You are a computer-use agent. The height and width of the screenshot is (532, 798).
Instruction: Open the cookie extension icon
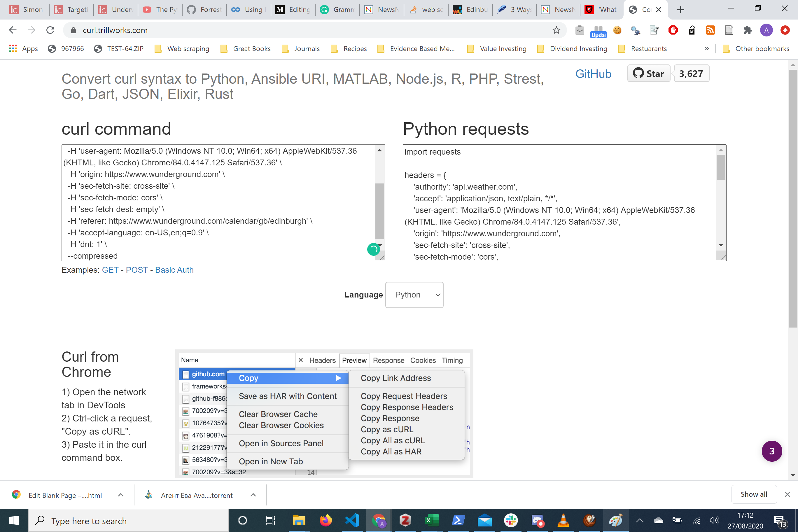coord(617,30)
